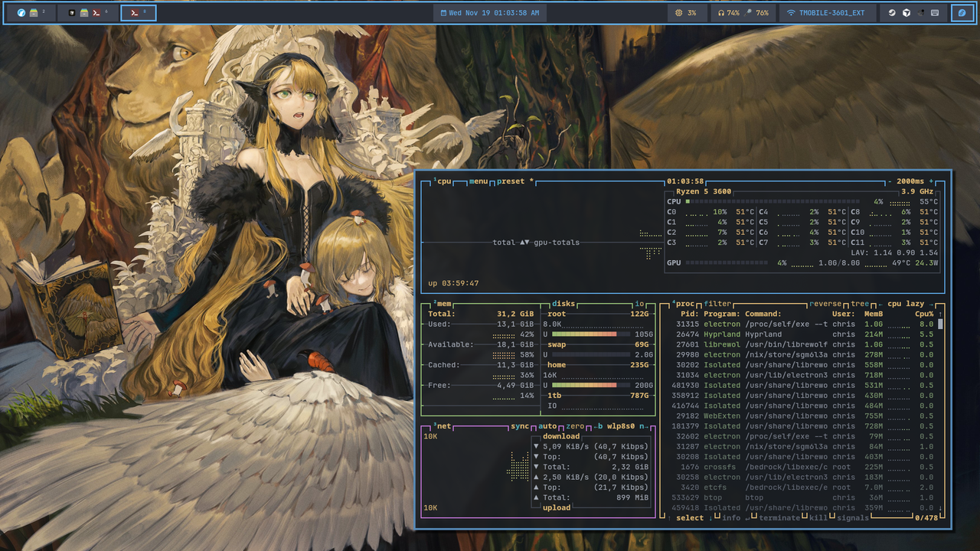The width and height of the screenshot is (980, 551).
Task: Select process row with pid 31315
Action: tap(800, 324)
